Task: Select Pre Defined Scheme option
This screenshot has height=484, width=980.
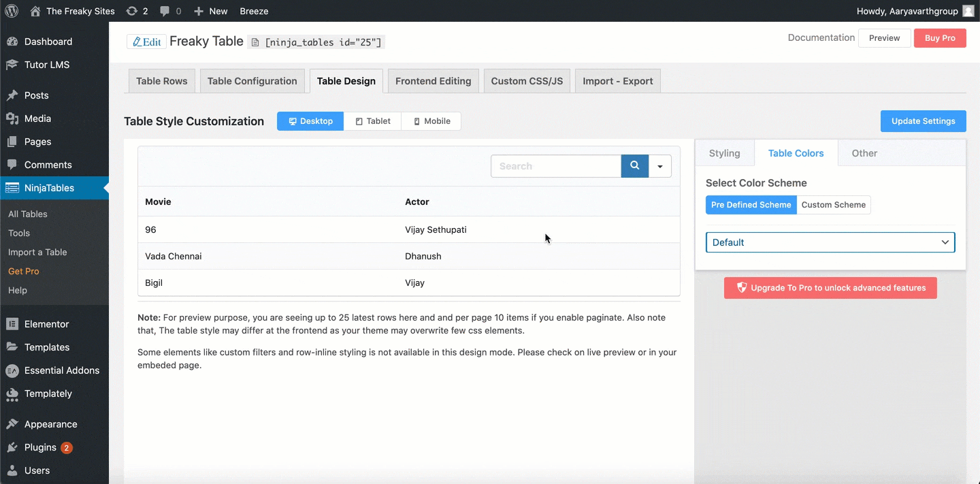Action: point(751,205)
